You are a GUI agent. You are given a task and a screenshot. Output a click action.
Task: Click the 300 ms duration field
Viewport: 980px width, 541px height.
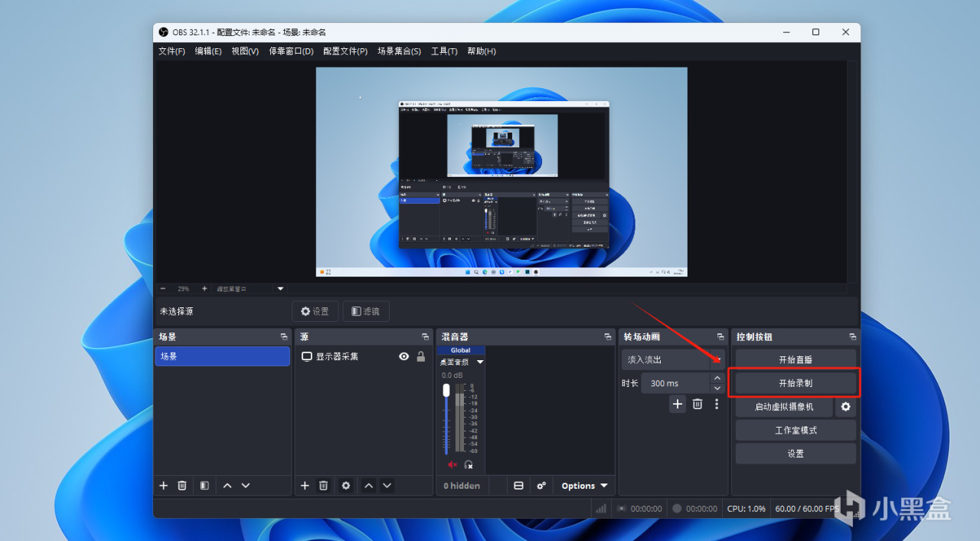tap(675, 383)
